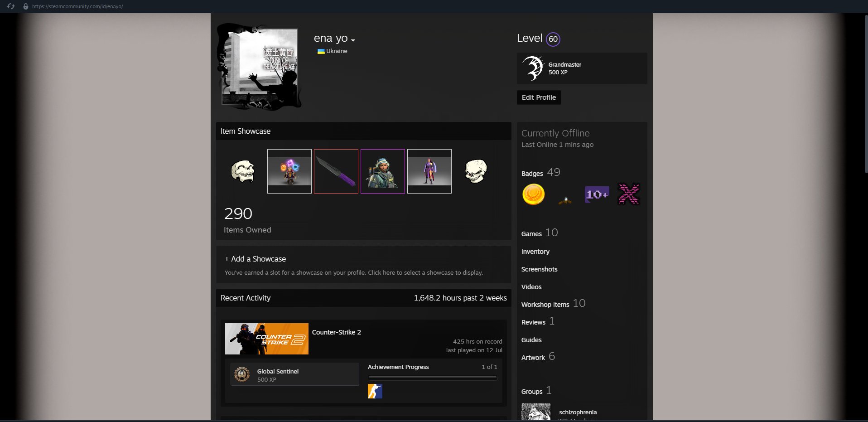The height and width of the screenshot is (422, 868).
Task: Open the purple 10+ badge
Action: (x=597, y=194)
